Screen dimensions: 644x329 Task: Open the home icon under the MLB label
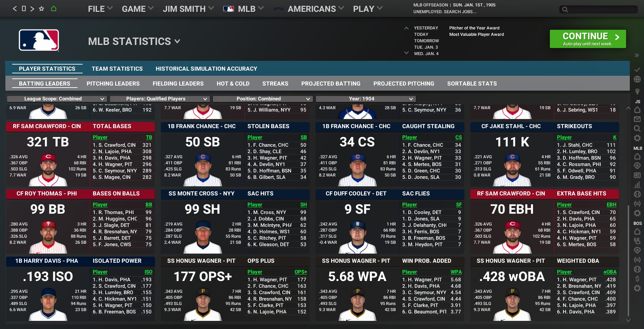pos(637,157)
